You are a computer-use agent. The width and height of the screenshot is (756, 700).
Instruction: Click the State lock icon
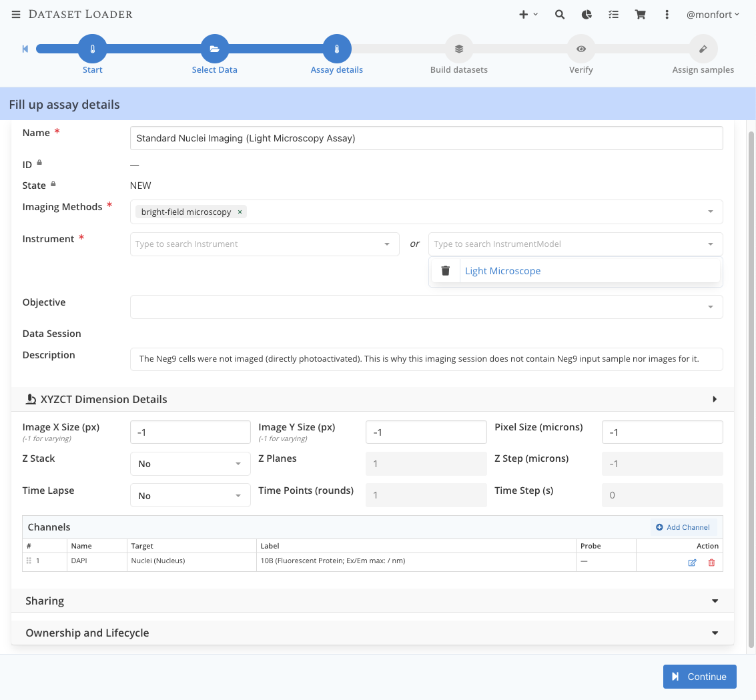53,184
